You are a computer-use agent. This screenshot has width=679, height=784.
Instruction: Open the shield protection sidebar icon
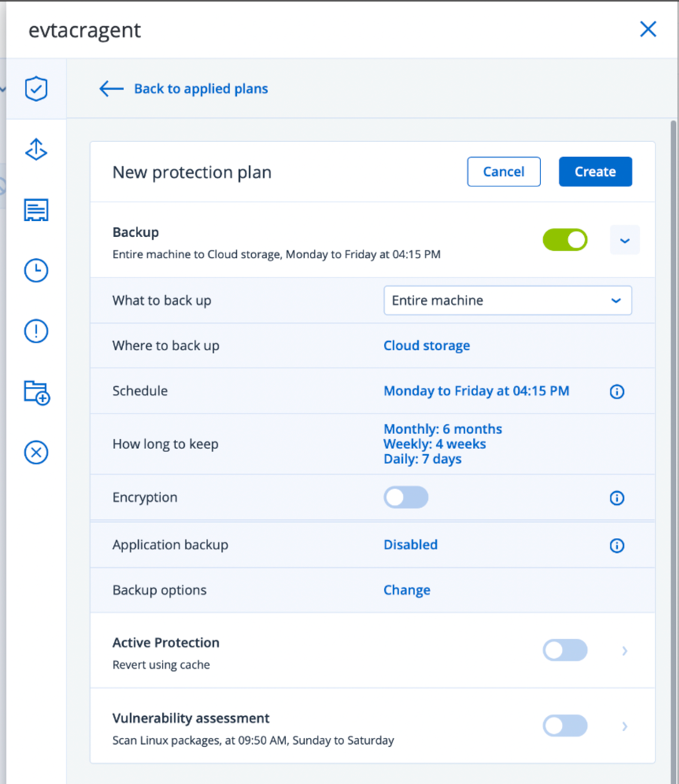click(36, 89)
